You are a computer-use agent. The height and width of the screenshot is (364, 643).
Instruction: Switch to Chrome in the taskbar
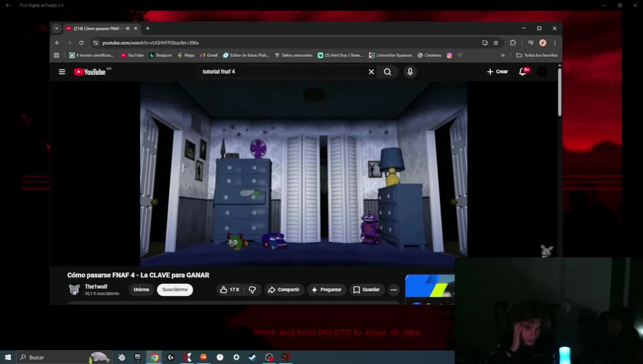tap(155, 357)
